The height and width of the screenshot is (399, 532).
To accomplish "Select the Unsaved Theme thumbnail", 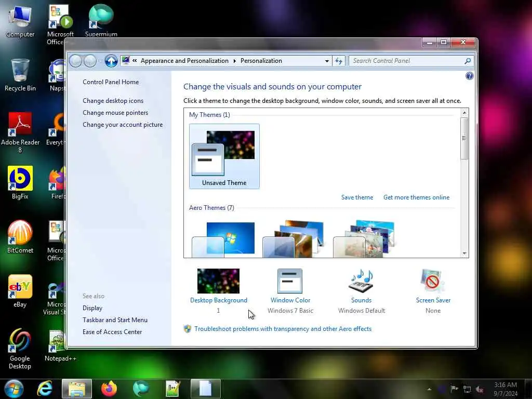I will click(x=224, y=156).
